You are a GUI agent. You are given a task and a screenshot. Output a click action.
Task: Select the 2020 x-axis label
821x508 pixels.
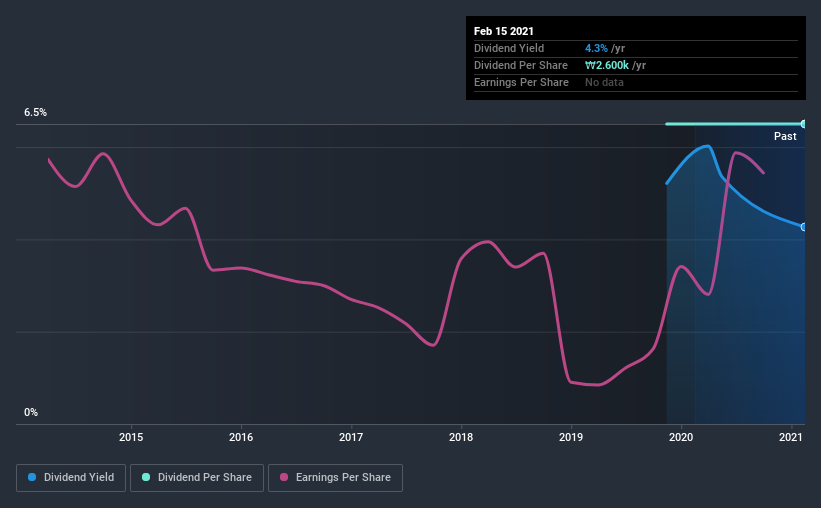click(x=681, y=437)
